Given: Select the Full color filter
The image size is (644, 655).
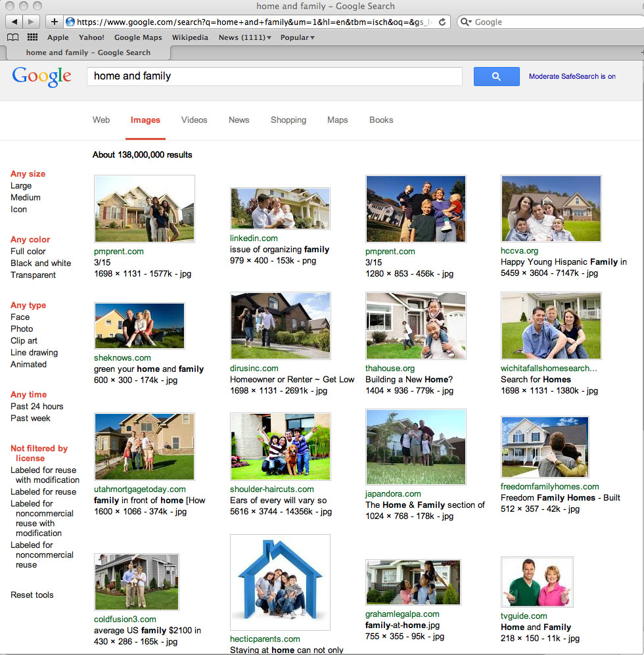Looking at the screenshot, I should coord(28,251).
